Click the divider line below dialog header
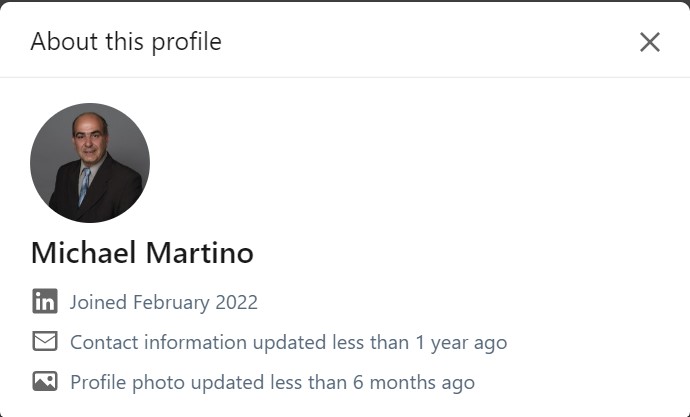The image size is (690, 417). pos(345,77)
